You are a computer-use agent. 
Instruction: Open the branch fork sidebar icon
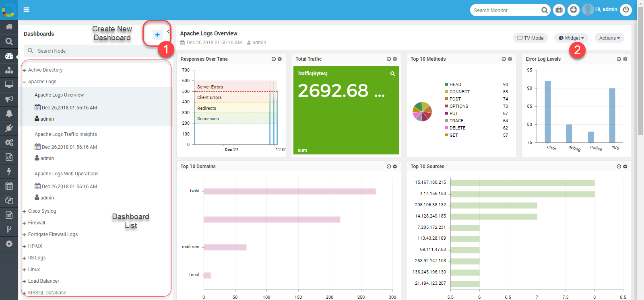(9, 229)
